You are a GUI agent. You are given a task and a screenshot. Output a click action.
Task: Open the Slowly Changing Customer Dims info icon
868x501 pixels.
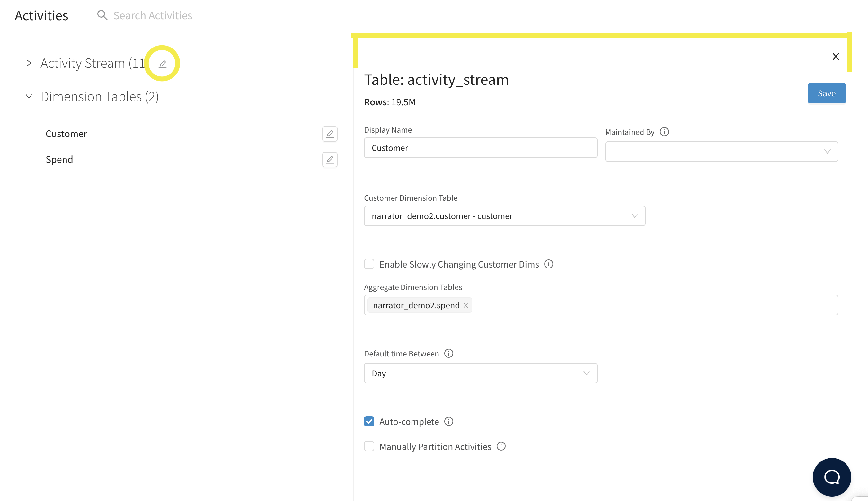coord(548,264)
